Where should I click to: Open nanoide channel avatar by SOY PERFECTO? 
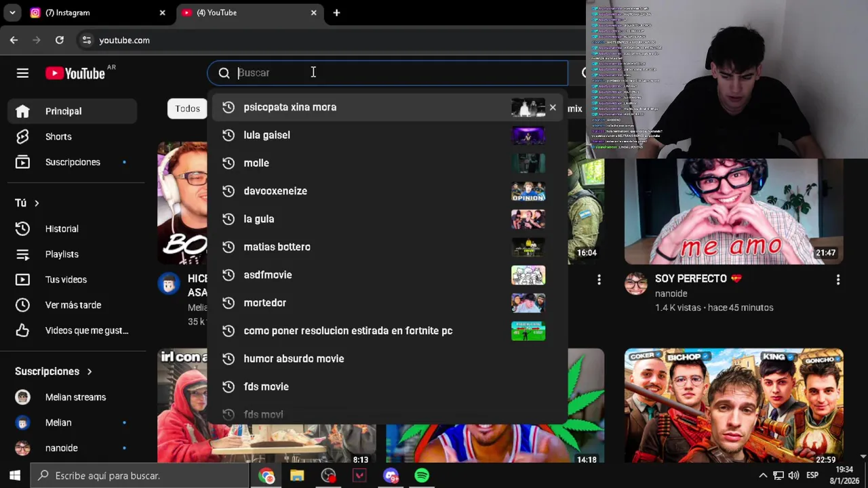(636, 284)
